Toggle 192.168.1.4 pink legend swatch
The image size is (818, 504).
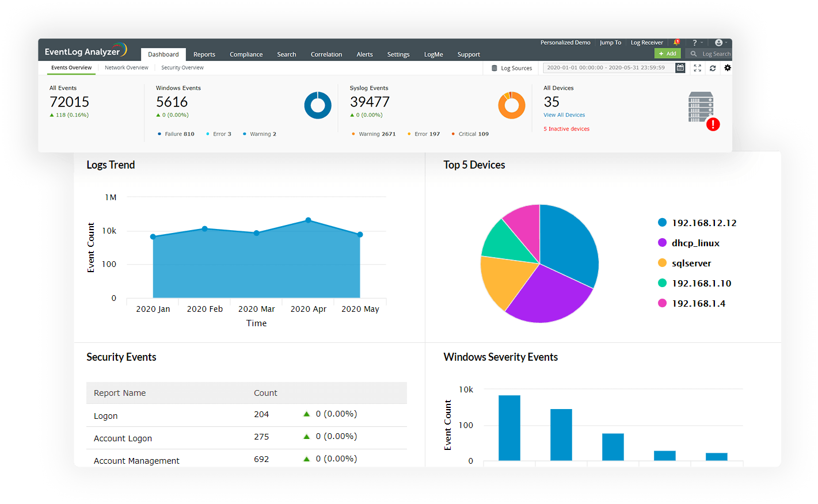point(662,303)
